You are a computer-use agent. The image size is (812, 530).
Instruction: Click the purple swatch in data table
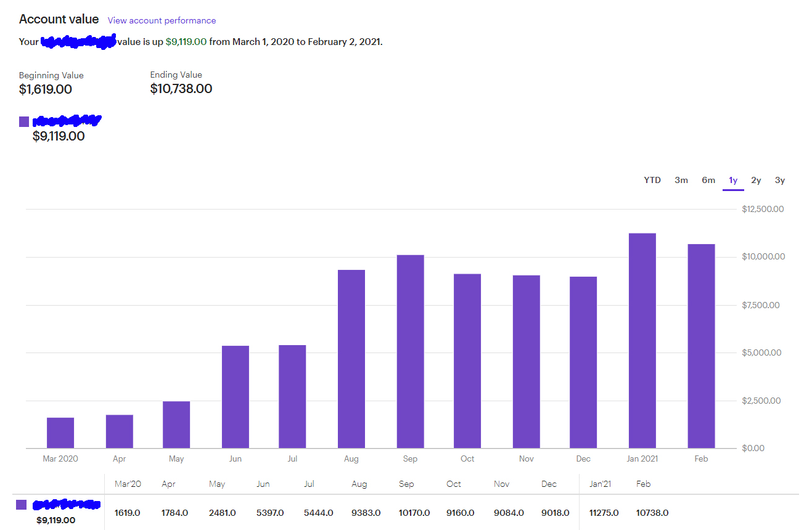[x=21, y=505]
